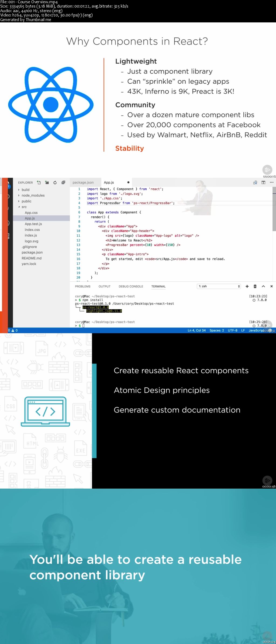
Task: Click the 'npm install' command in terminal
Action: pos(93,300)
